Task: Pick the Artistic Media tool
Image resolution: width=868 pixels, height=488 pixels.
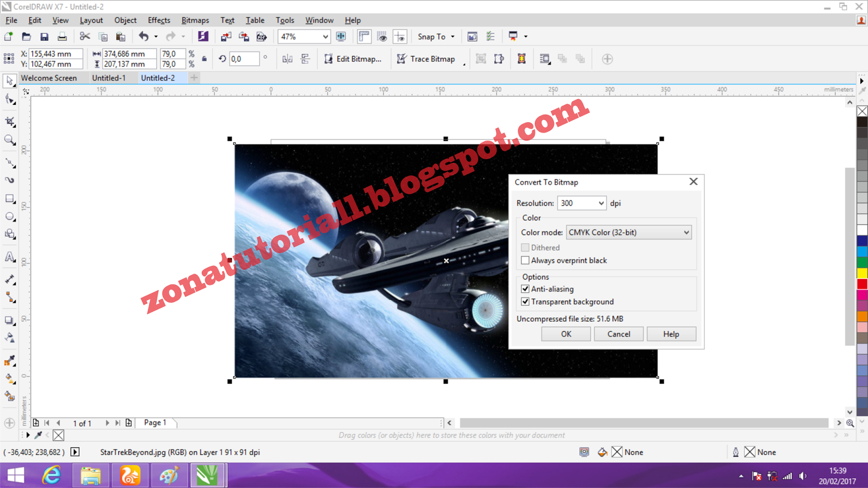Action: tap(10, 180)
